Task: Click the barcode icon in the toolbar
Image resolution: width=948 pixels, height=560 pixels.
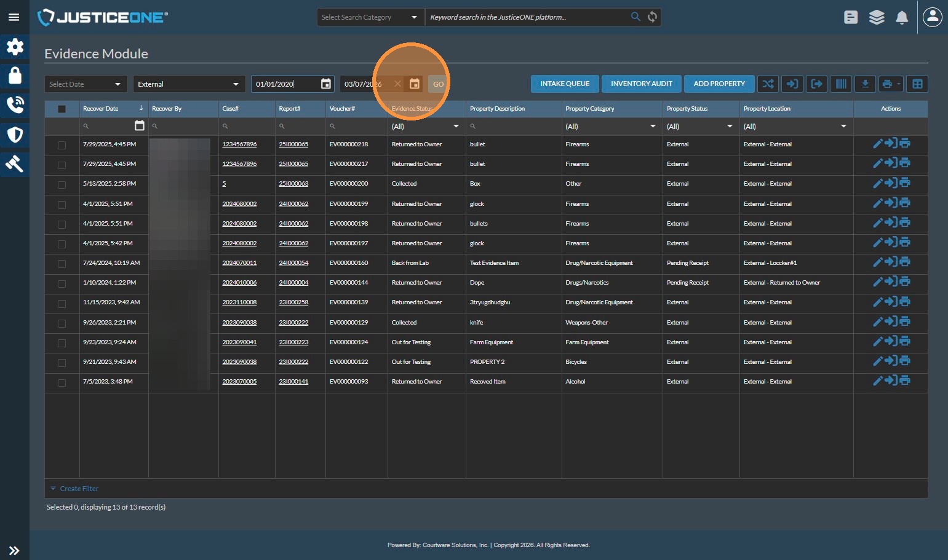Action: 840,84
